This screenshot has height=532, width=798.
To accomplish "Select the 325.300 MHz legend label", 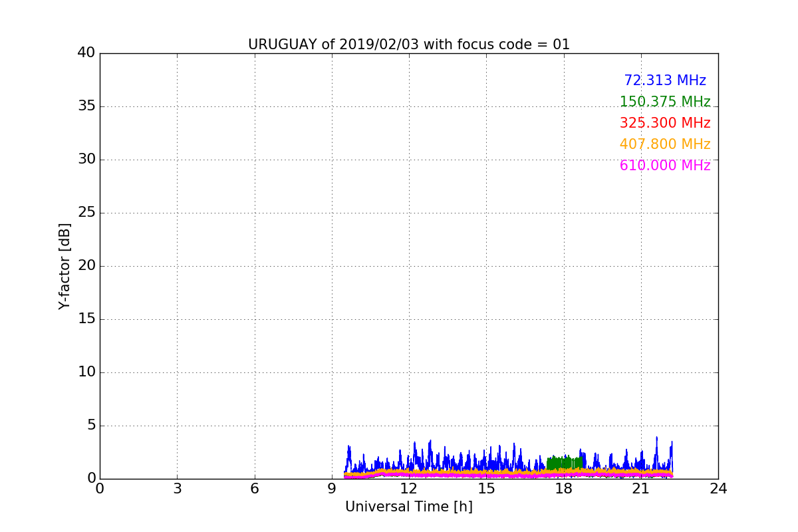I will 665,123.
